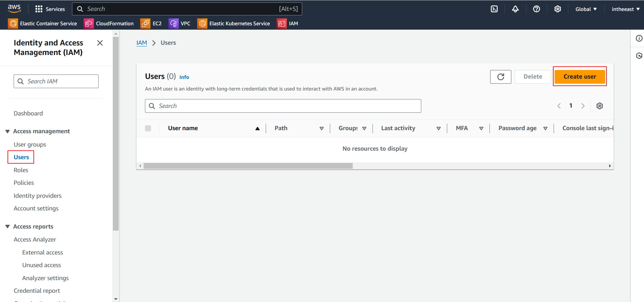The height and width of the screenshot is (302, 644).
Task: Open the hexagon panel icon on right edge
Action: (x=639, y=56)
